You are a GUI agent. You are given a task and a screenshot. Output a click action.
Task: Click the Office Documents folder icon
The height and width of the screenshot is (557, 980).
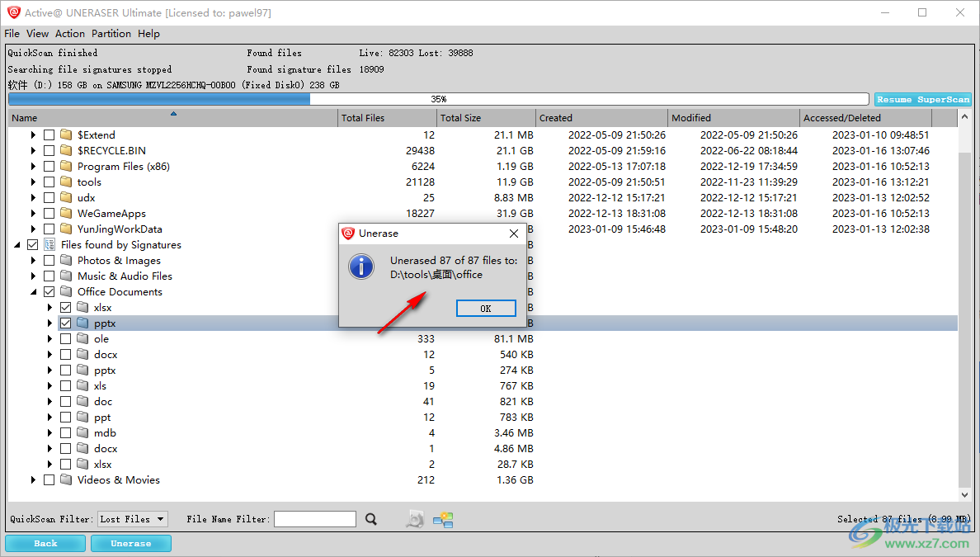pyautogui.click(x=66, y=291)
